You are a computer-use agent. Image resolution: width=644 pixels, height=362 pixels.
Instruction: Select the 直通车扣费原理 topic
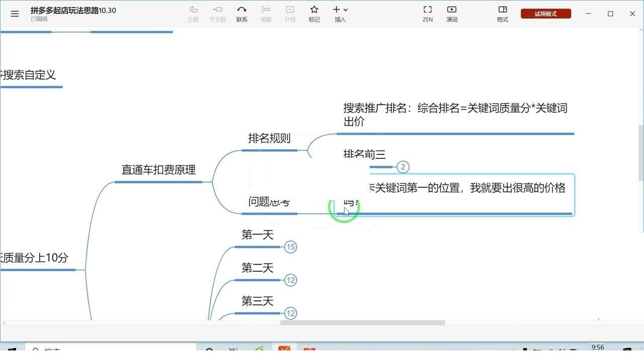click(158, 170)
